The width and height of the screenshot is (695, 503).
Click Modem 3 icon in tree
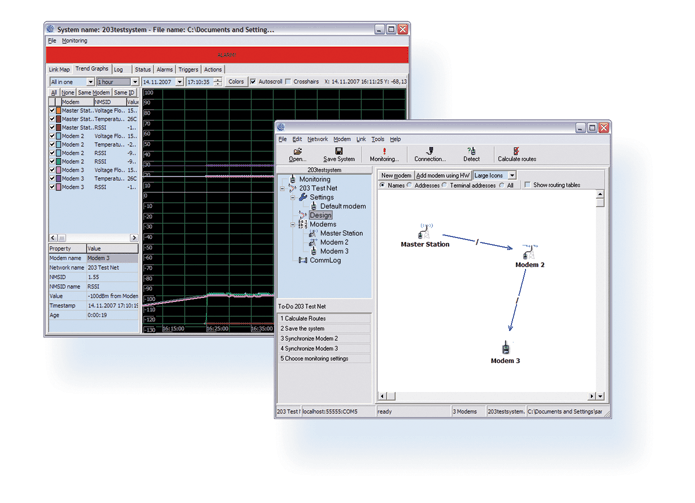coord(314,251)
